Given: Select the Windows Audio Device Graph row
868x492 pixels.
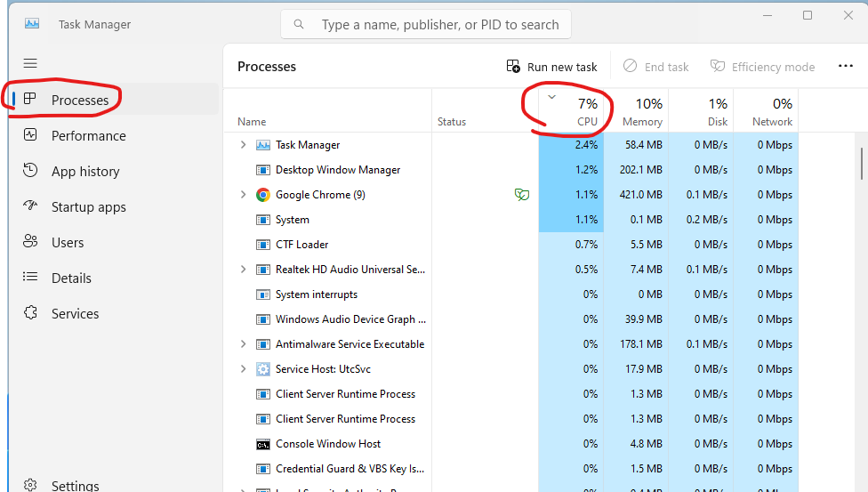Looking at the screenshot, I should (x=350, y=319).
